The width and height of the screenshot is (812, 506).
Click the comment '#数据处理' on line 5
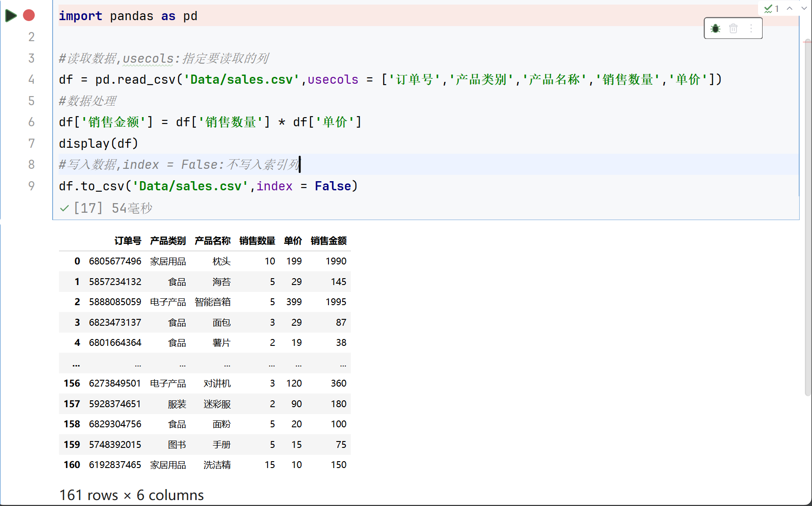tap(87, 101)
